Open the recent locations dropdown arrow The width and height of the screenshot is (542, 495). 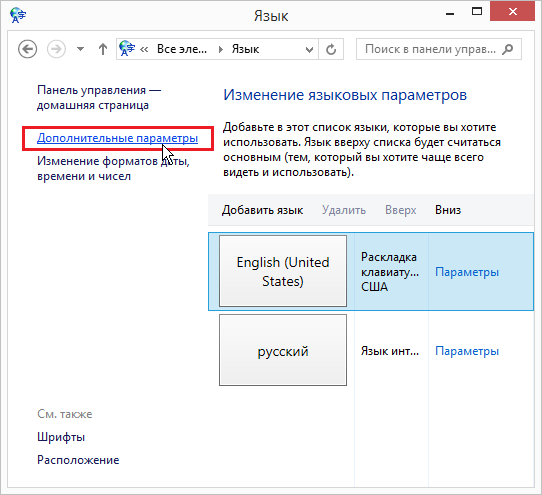click(x=81, y=49)
